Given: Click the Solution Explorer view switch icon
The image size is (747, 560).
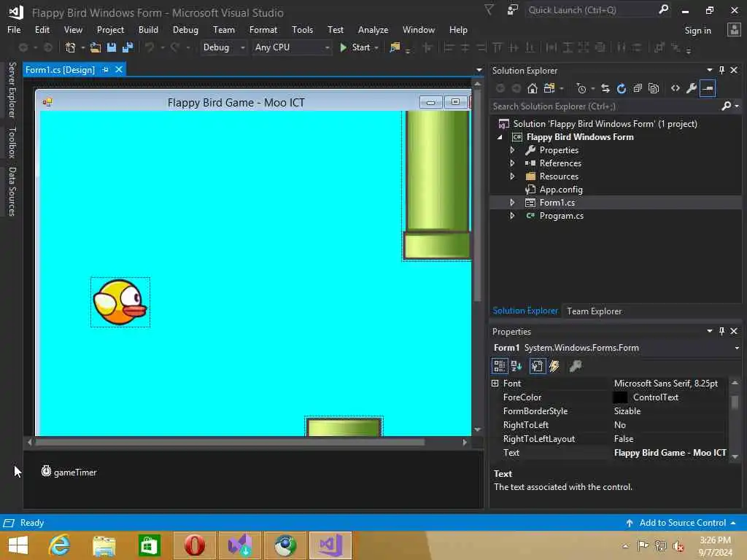Looking at the screenshot, I should [x=549, y=88].
